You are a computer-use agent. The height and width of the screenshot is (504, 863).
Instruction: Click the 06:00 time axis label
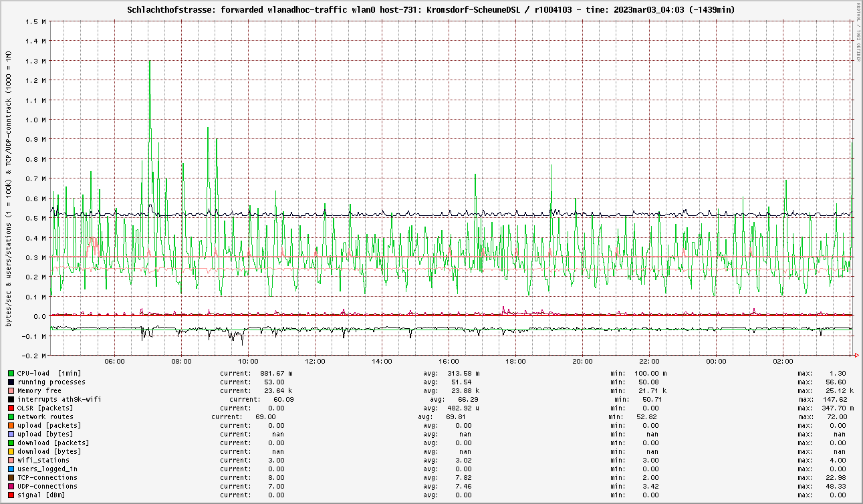coord(114,361)
